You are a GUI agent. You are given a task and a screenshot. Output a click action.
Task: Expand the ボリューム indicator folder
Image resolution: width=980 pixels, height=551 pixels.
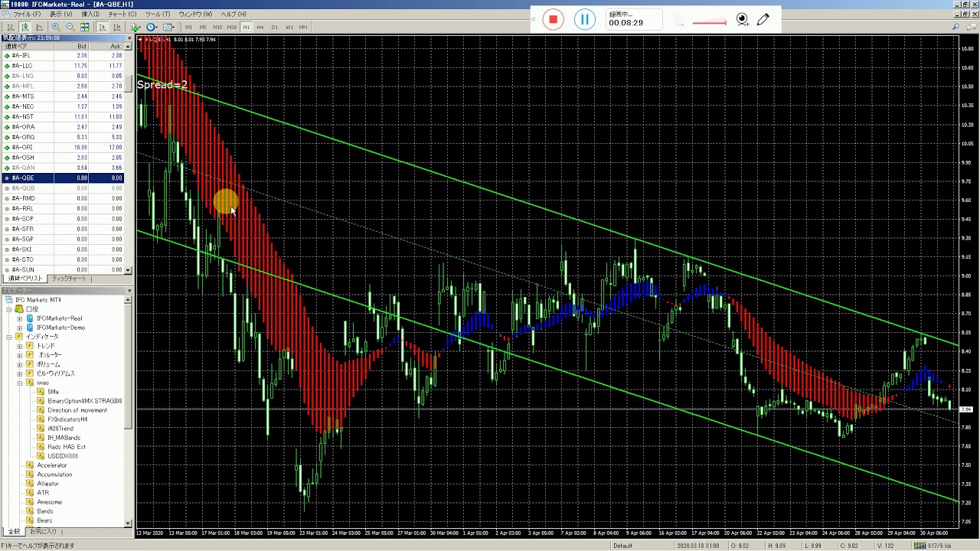coord(20,364)
